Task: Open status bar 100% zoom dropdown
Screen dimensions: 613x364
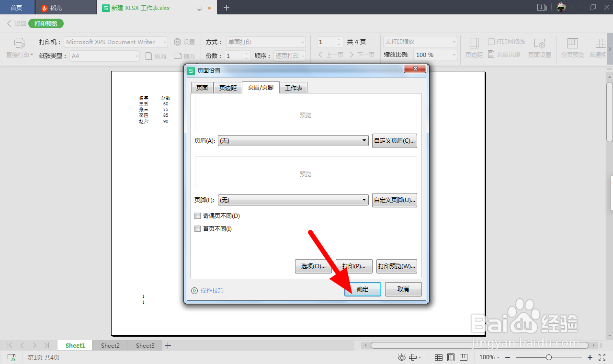Action: [x=489, y=357]
